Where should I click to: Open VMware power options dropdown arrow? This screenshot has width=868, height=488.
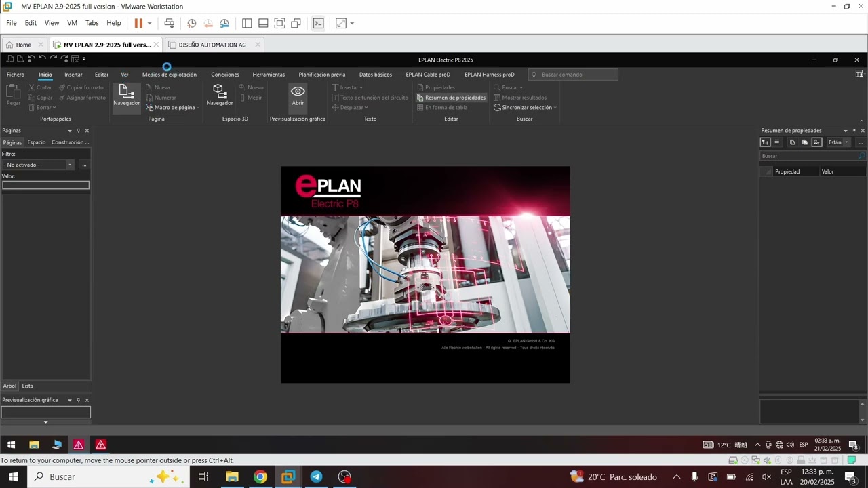click(x=149, y=23)
